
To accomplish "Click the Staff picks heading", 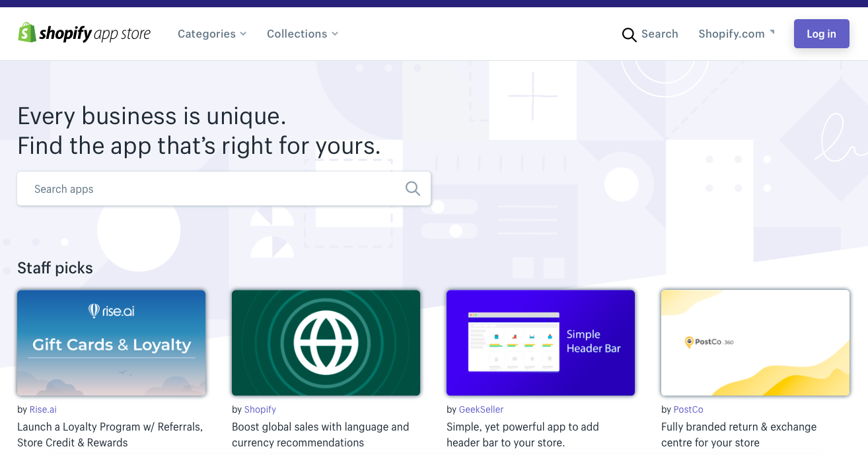I will coord(55,268).
